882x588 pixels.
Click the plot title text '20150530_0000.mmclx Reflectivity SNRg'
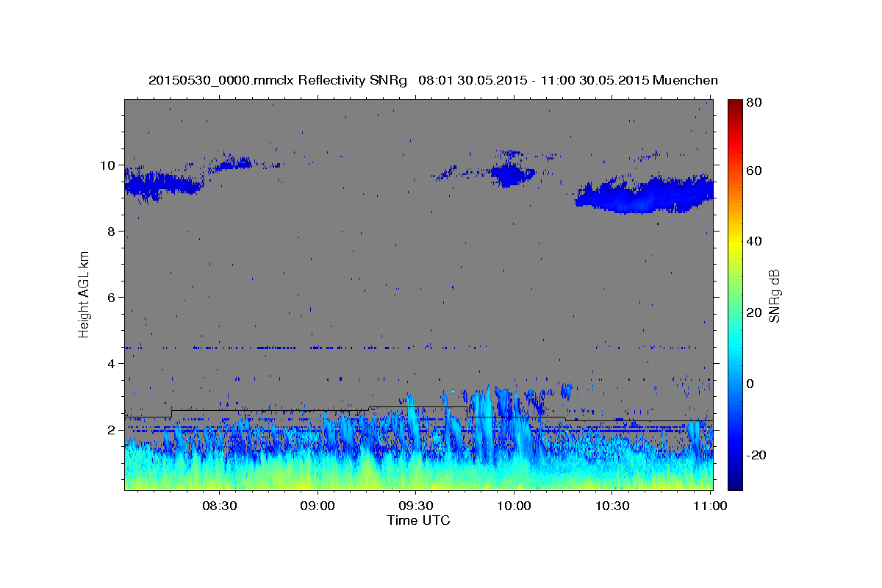click(x=277, y=80)
